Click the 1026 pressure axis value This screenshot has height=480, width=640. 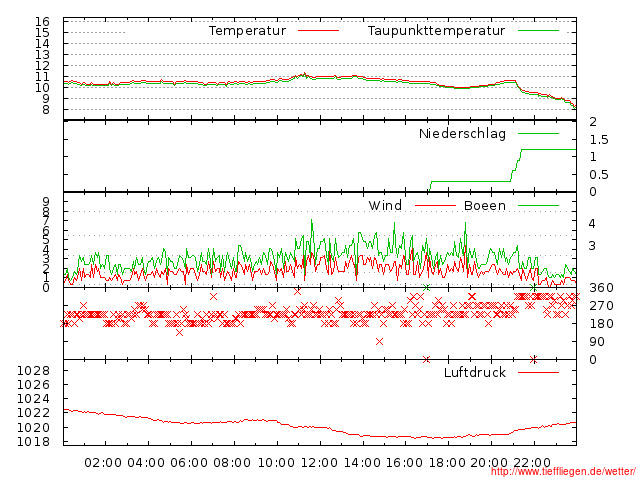point(33,385)
